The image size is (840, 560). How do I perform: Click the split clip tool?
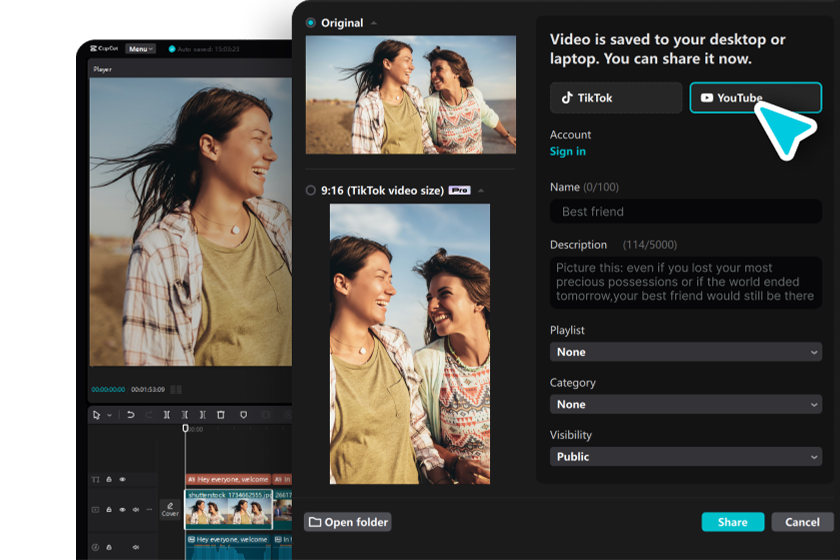(167, 415)
